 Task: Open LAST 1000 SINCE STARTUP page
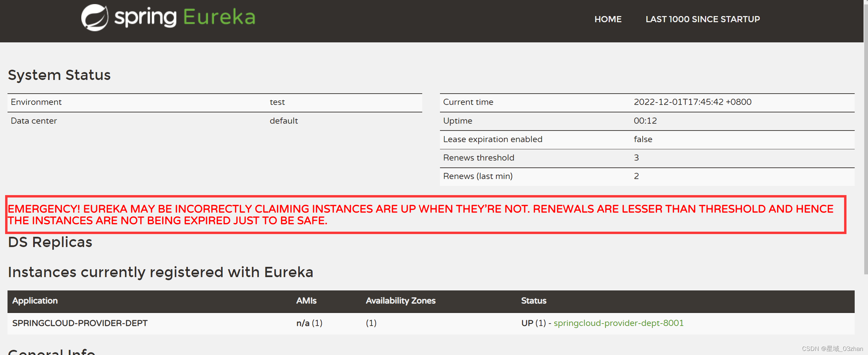click(702, 19)
